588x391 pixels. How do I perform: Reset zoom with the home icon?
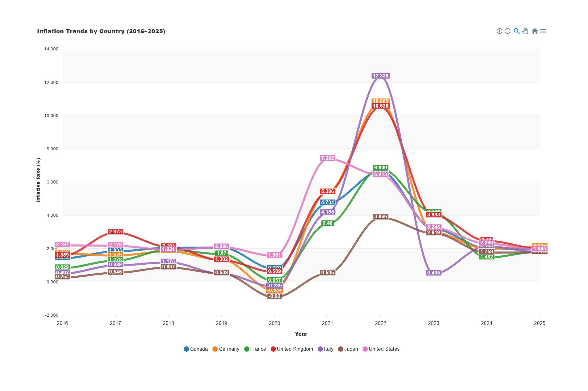point(535,31)
